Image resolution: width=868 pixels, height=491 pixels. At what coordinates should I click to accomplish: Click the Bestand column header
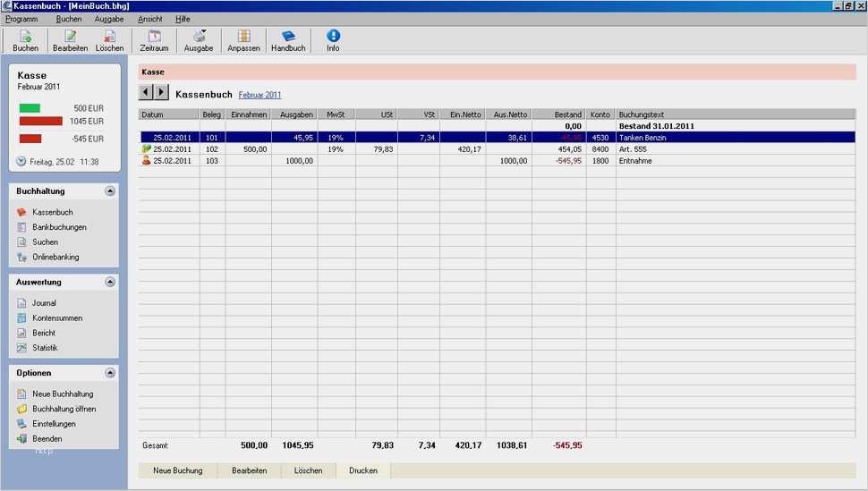coord(559,114)
